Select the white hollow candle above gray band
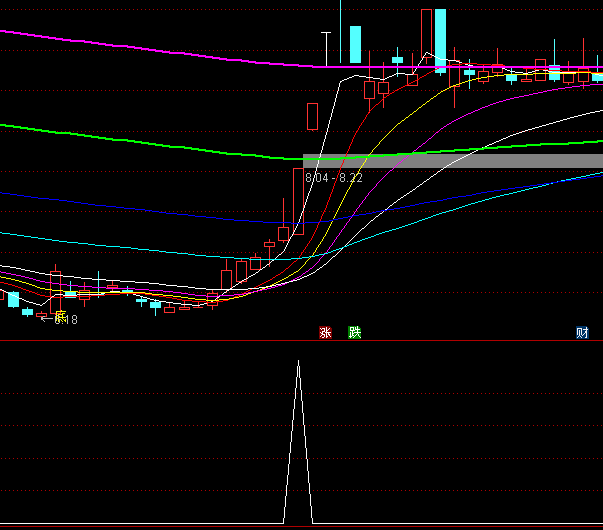Image resolution: width=603 pixels, height=530 pixels. click(x=312, y=115)
